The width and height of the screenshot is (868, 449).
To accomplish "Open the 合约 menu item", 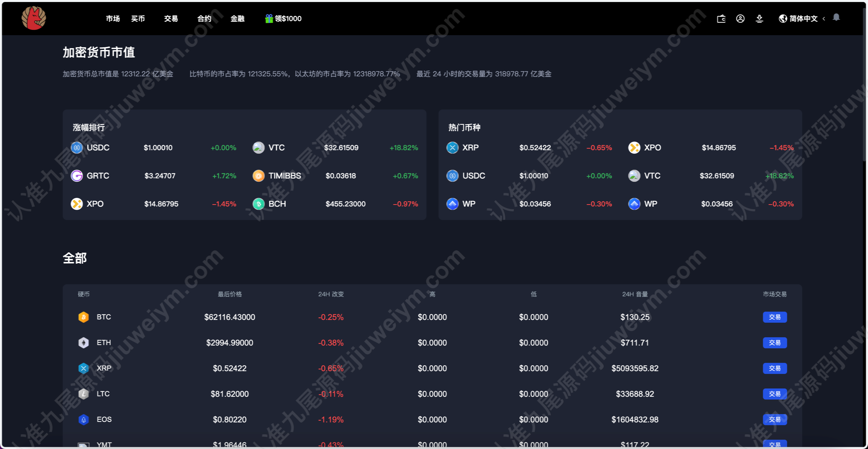I will coord(204,19).
